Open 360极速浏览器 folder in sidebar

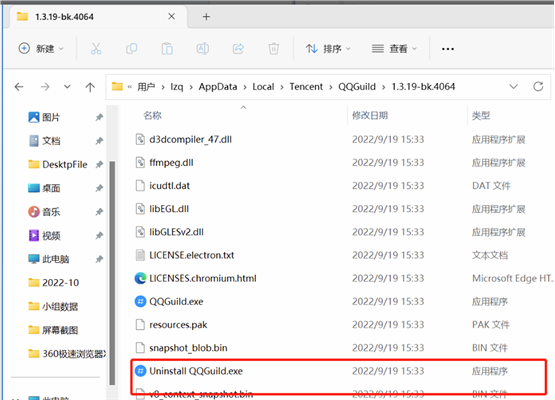[66, 354]
